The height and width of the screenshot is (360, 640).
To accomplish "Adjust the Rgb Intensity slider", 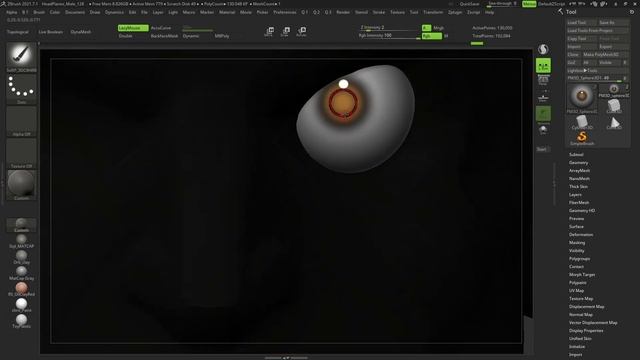I will [389, 36].
